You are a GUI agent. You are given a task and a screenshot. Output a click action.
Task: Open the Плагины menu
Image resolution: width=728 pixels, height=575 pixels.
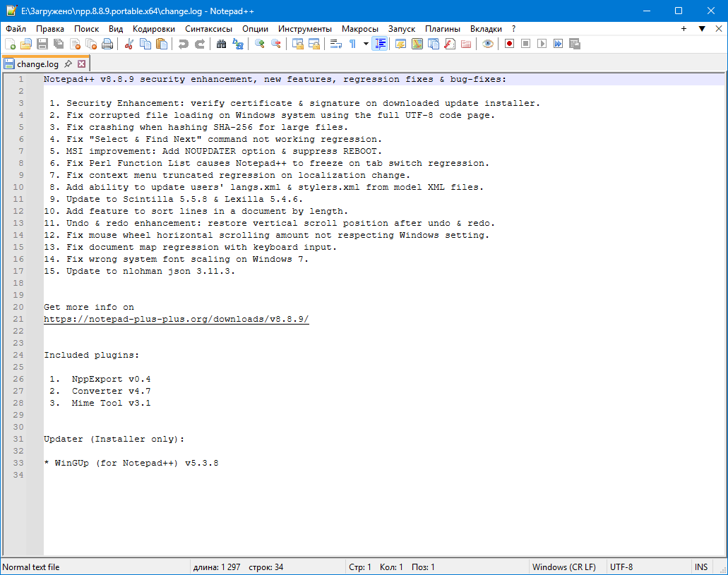(x=443, y=29)
